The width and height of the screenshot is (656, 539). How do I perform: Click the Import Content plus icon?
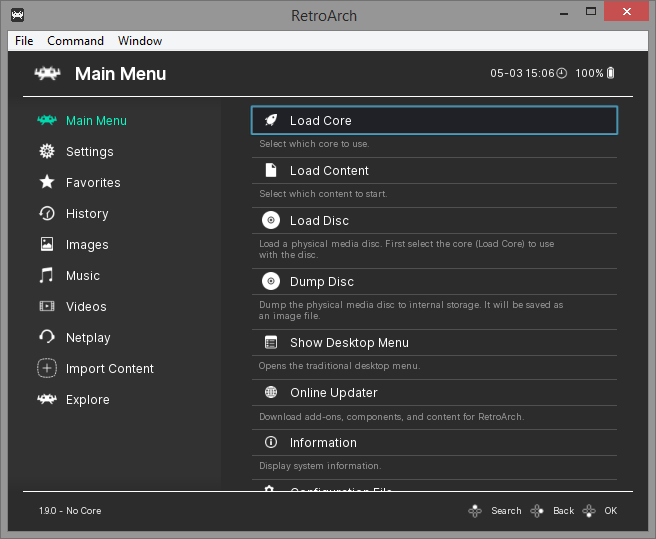pyautogui.click(x=47, y=368)
